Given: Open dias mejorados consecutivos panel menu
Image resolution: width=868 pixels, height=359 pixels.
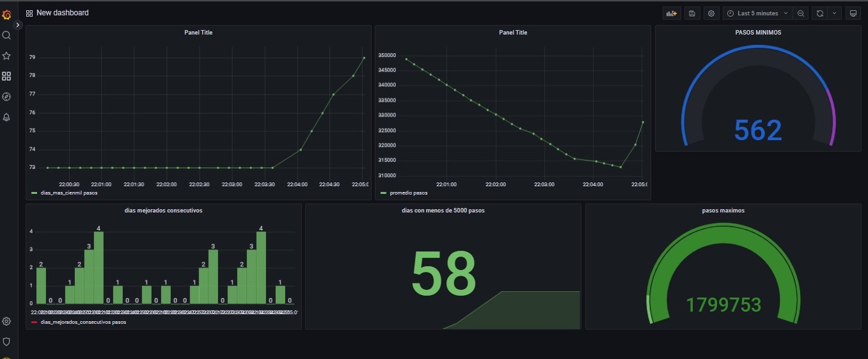Looking at the screenshot, I should click(164, 210).
